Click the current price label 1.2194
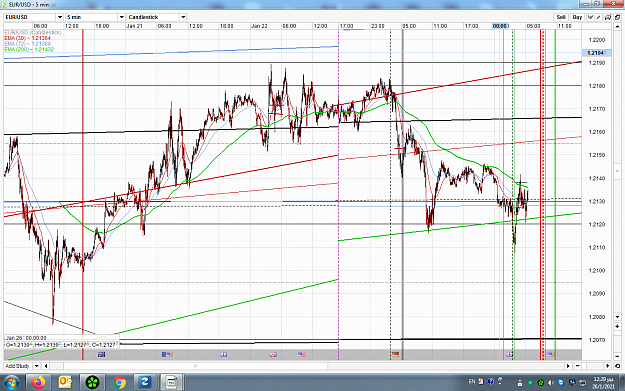 click(596, 53)
